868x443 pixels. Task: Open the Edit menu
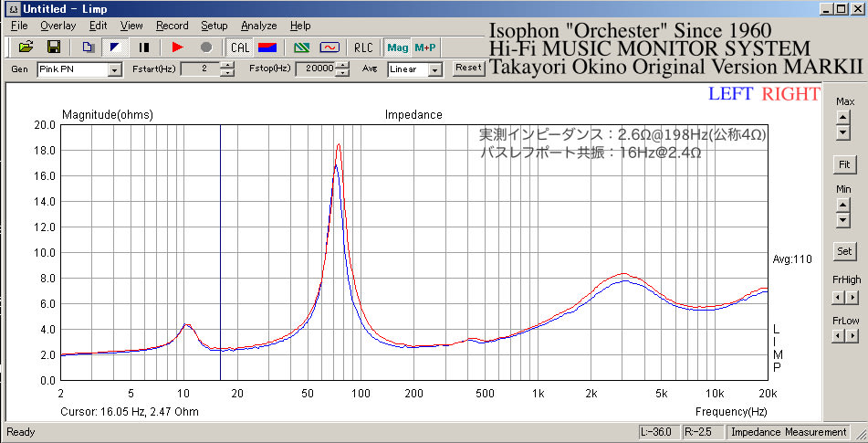(98, 26)
